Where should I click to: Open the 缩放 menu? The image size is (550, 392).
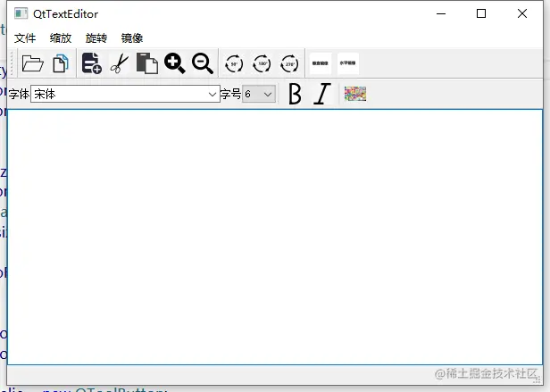click(x=61, y=38)
